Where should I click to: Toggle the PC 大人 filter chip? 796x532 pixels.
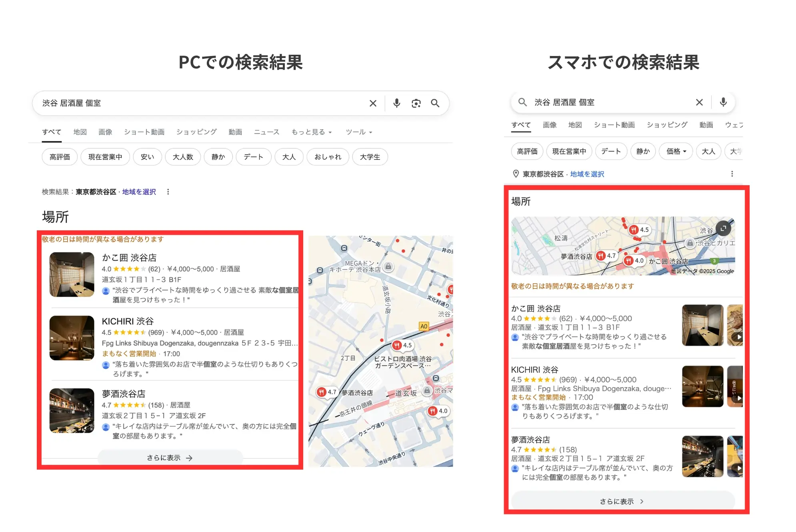pyautogui.click(x=289, y=157)
